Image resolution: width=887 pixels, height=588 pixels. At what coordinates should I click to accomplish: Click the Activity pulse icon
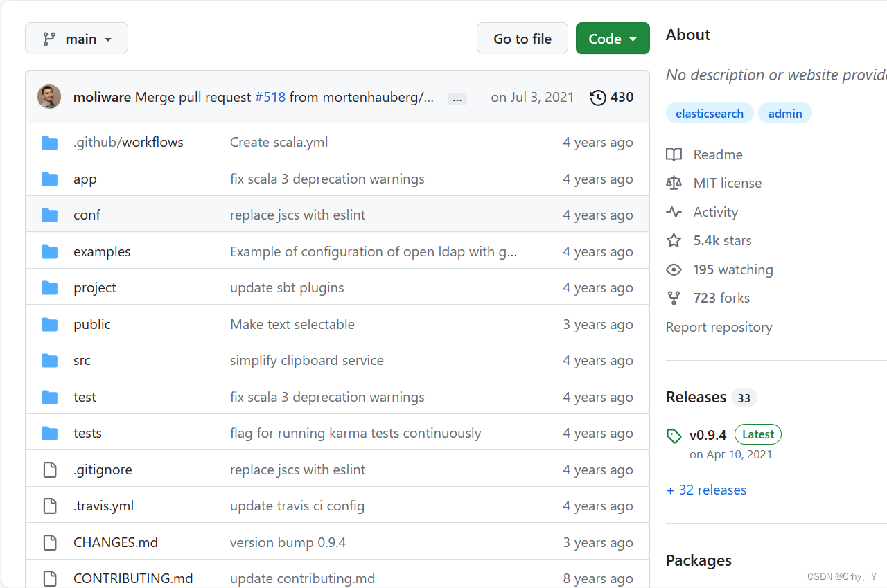[674, 211]
